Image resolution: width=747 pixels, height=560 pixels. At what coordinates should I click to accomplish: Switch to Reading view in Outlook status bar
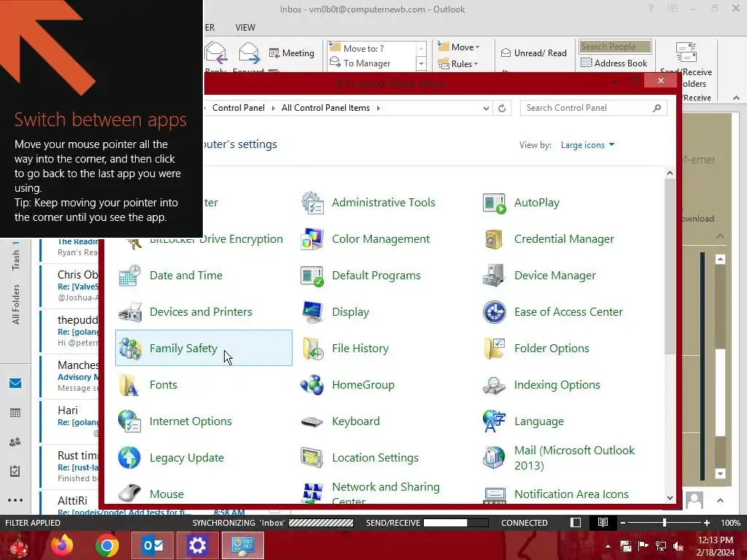(603, 523)
